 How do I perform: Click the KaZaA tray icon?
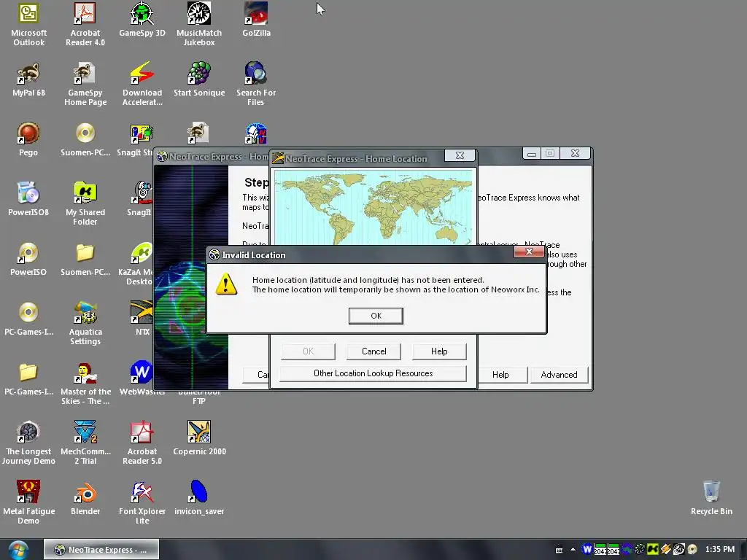click(652, 550)
